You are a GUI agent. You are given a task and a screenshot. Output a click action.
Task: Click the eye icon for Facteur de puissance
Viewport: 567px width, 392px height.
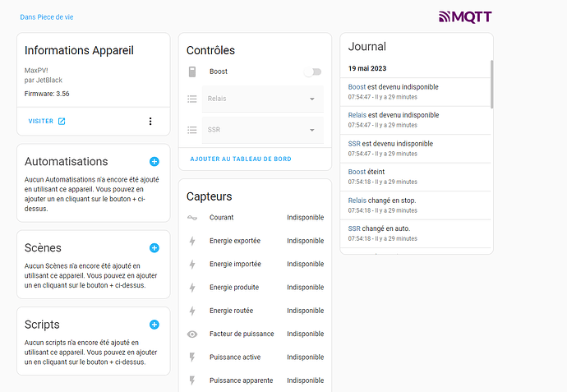point(192,334)
